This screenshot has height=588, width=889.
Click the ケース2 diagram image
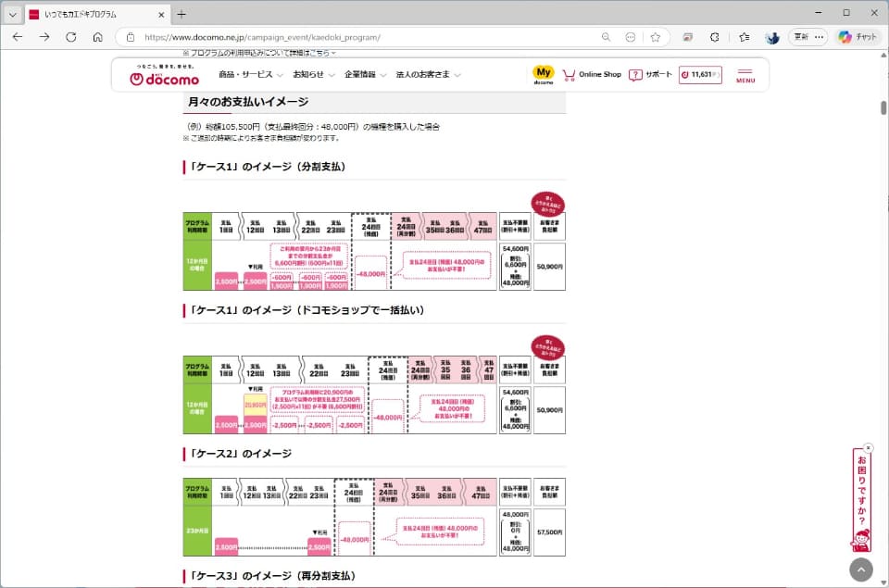pos(374,517)
